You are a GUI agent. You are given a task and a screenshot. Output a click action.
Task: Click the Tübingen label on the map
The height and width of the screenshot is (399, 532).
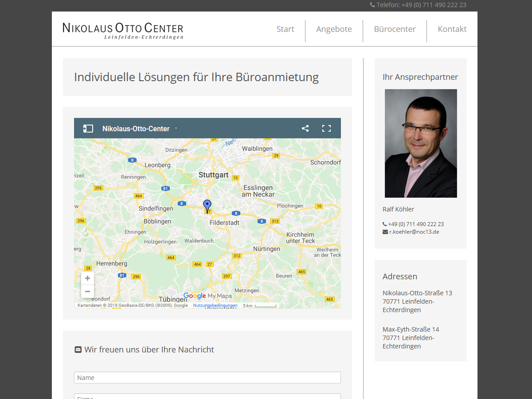point(174,299)
